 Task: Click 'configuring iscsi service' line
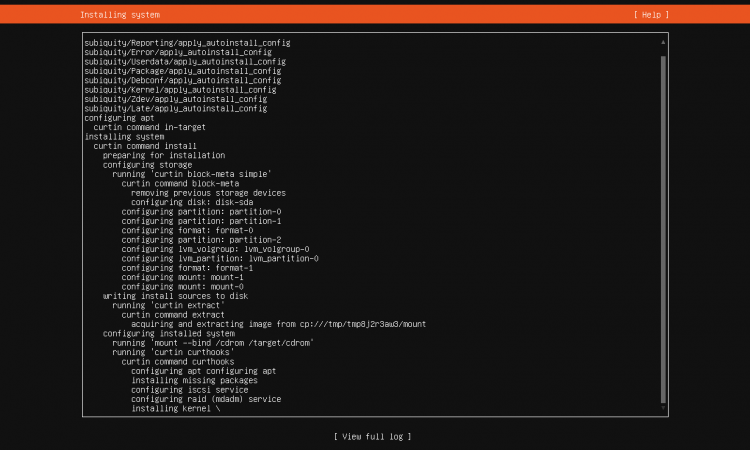click(x=189, y=390)
